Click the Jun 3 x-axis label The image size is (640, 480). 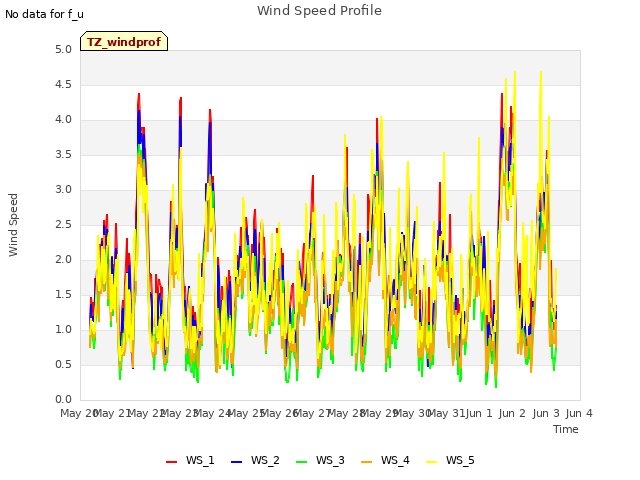tap(546, 413)
